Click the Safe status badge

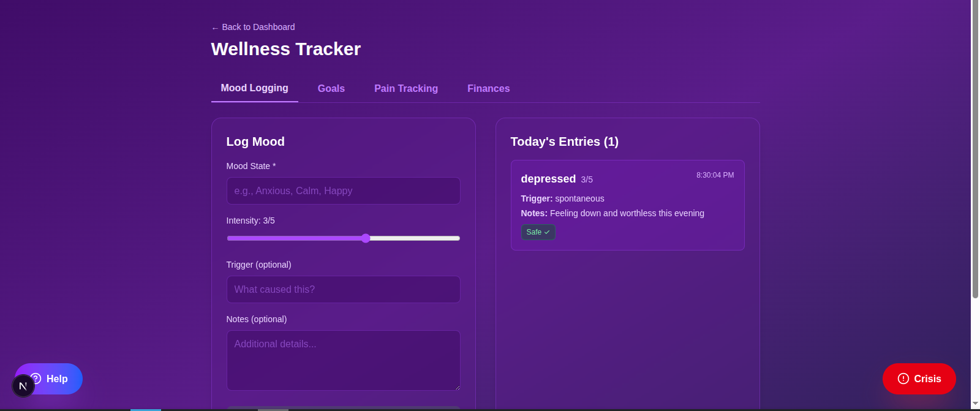[x=538, y=232]
